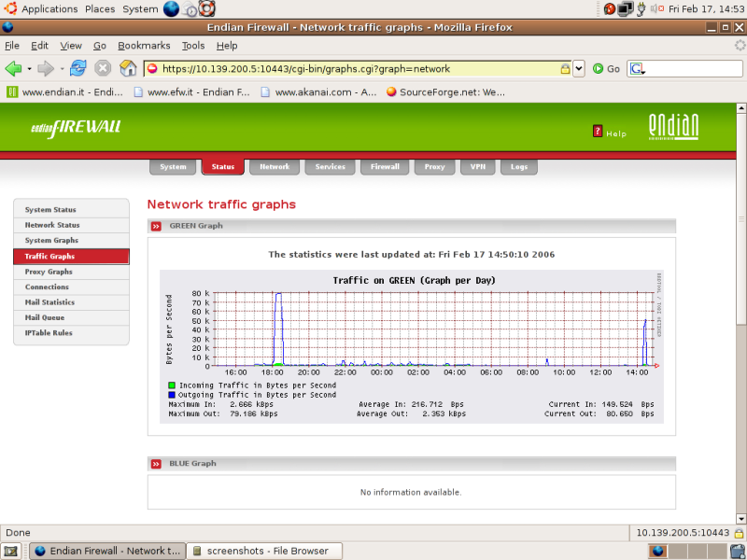
Task: Open Mail Statistics in the sidebar
Action: (x=72, y=301)
